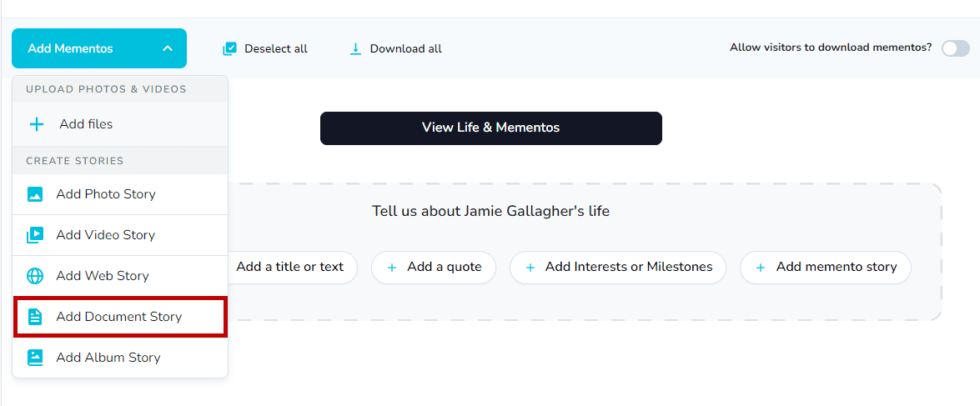The height and width of the screenshot is (406, 980).
Task: Select Add Document Story from menu
Action: pyautogui.click(x=119, y=317)
